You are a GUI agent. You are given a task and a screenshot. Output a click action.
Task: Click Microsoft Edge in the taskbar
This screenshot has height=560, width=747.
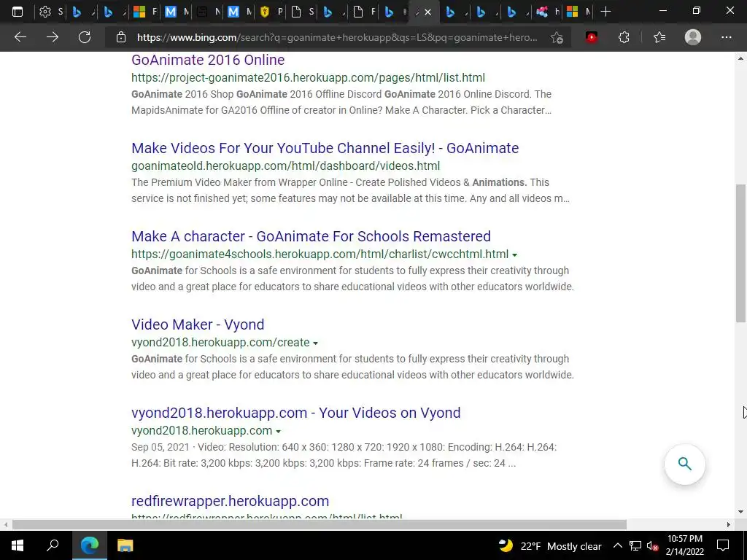pyautogui.click(x=90, y=545)
